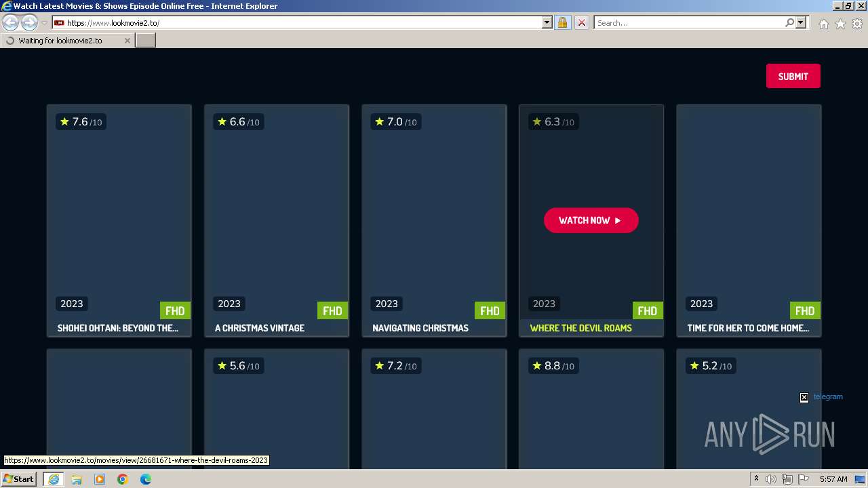Dismiss the telegram popup with X
868x488 pixels.
pyautogui.click(x=804, y=397)
